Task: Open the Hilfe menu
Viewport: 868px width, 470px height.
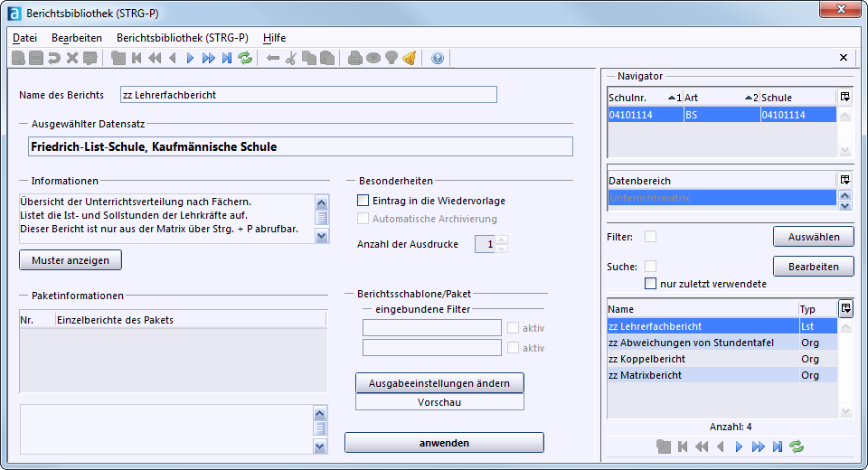Action: pos(274,38)
